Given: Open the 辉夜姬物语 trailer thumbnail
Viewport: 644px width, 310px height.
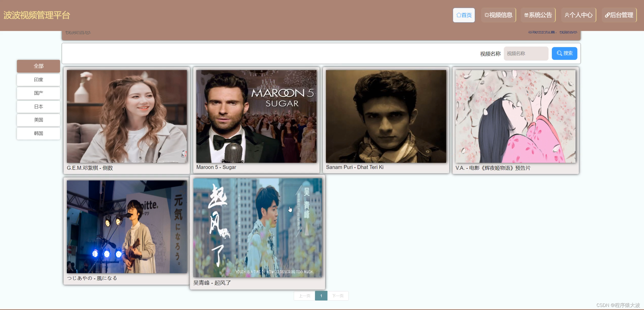Looking at the screenshot, I should click(515, 116).
